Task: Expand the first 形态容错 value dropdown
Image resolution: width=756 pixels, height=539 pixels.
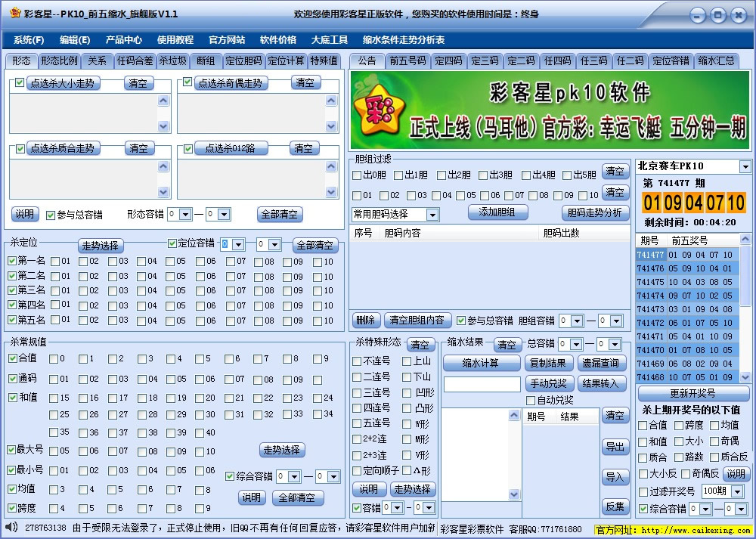Action: [186, 214]
